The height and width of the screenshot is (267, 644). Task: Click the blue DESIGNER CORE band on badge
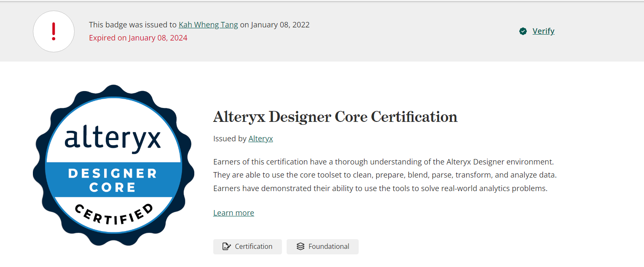coord(113,180)
